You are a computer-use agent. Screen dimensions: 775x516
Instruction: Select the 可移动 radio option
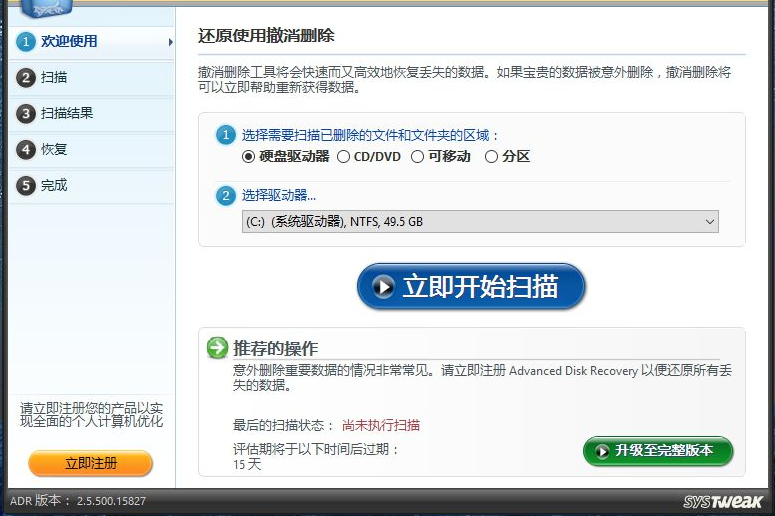click(417, 157)
